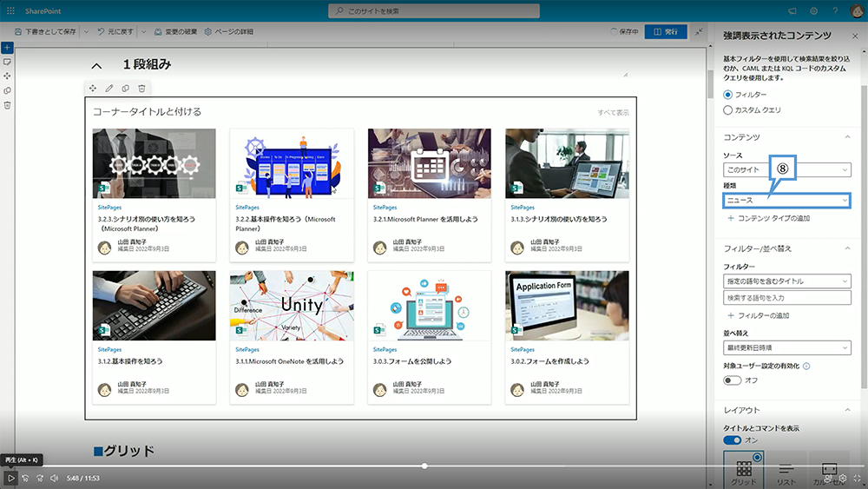This screenshot has width=868, height=489.
Task: Open the user profile avatar in the header
Action: click(857, 10)
